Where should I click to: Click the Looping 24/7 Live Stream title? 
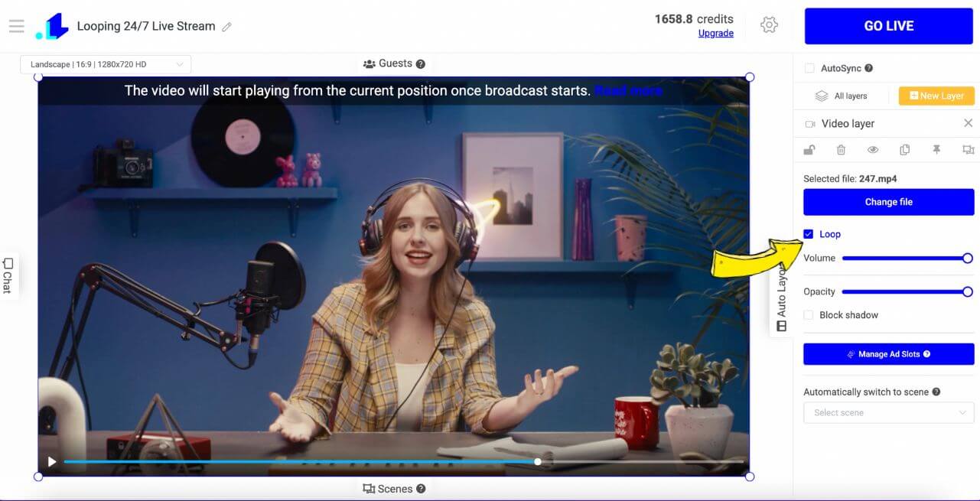(x=146, y=26)
